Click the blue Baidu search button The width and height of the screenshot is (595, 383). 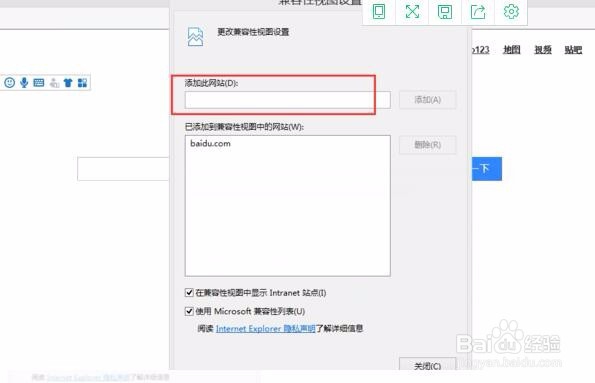pyautogui.click(x=487, y=169)
